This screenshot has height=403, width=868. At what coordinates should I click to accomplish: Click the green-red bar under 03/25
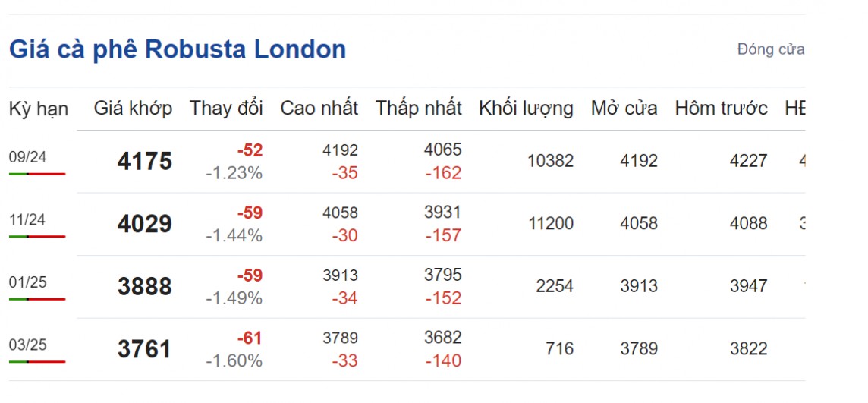[37, 362]
